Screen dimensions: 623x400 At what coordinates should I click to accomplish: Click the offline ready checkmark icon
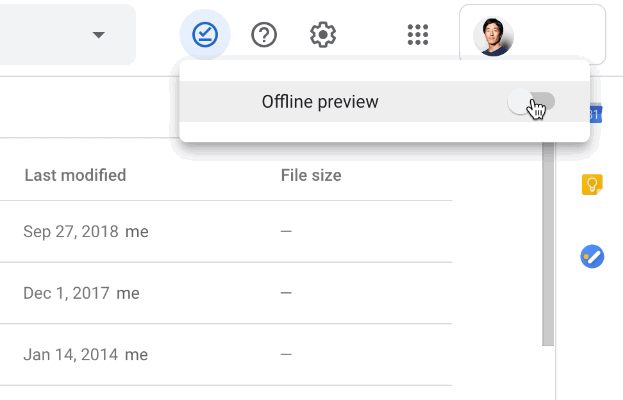pyautogui.click(x=205, y=35)
